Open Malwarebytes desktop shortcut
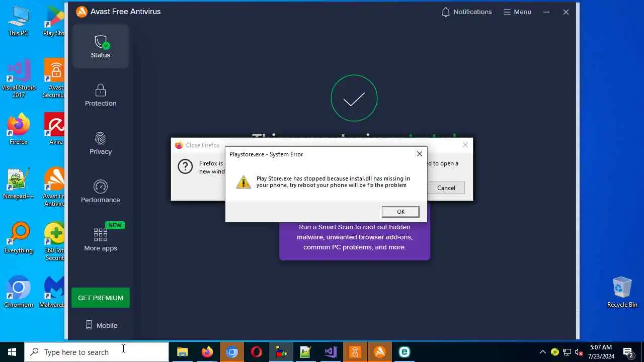This screenshot has width=644, height=362. (x=53, y=292)
